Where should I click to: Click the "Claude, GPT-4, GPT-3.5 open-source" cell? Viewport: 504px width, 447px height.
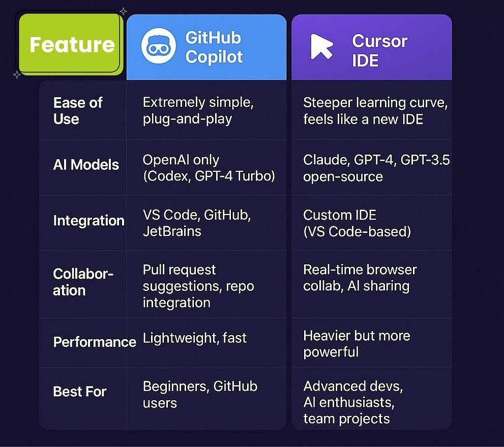(x=376, y=168)
